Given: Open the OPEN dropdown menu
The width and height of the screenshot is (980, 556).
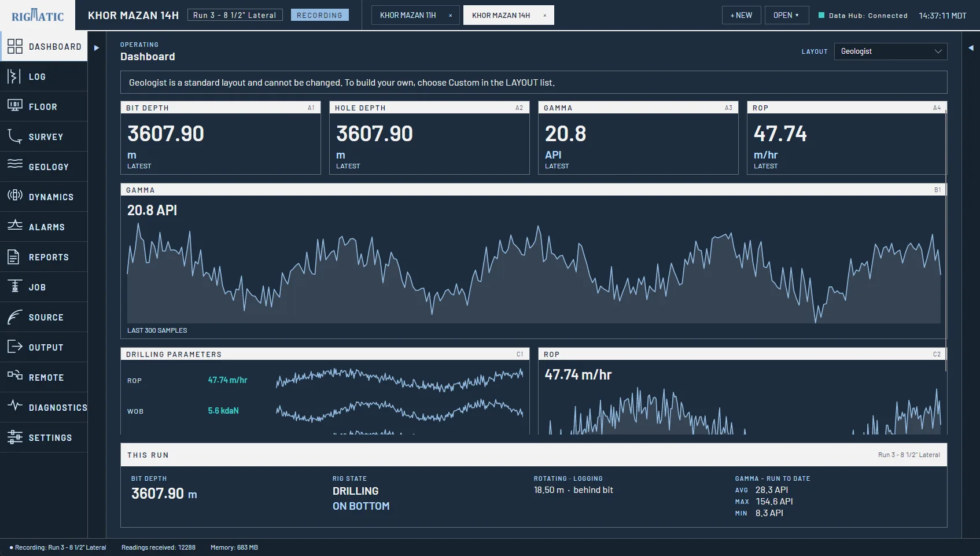Looking at the screenshot, I should (786, 15).
